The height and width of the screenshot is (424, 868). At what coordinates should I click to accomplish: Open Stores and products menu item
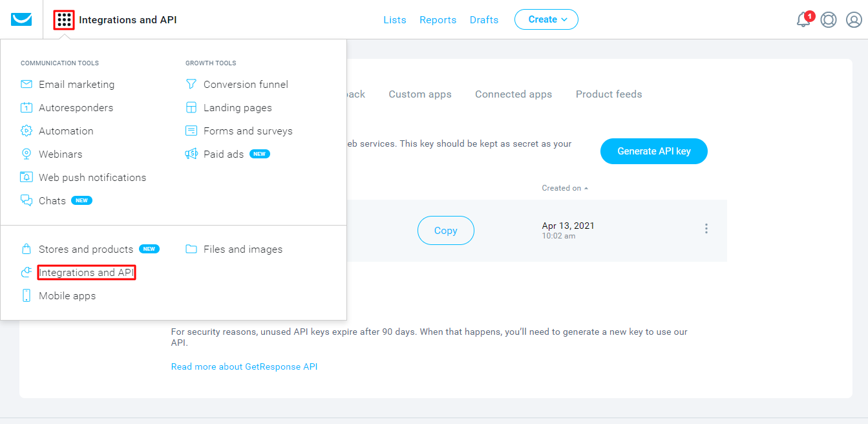point(86,249)
